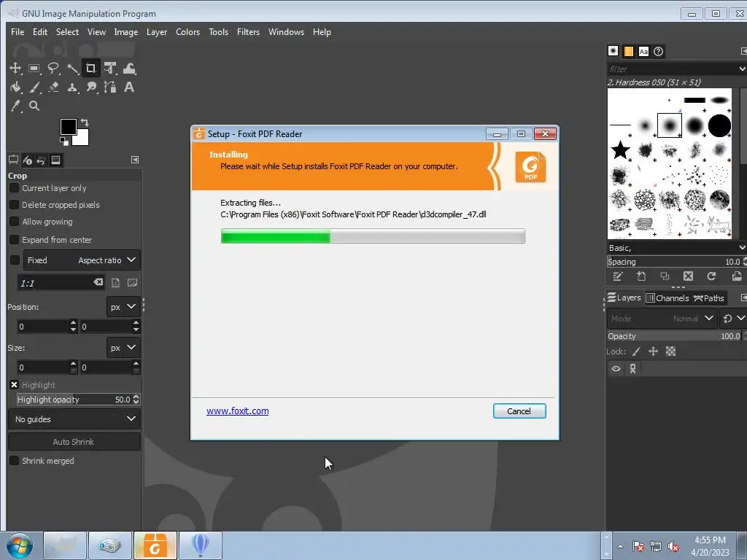
Task: Select the Bucket Fill tool
Action: click(x=15, y=87)
